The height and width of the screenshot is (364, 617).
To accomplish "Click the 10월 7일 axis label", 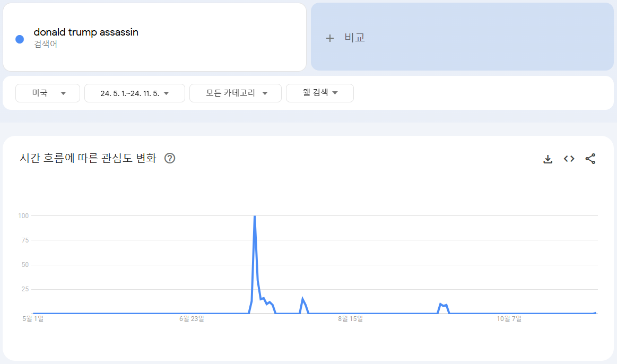I will [509, 319].
